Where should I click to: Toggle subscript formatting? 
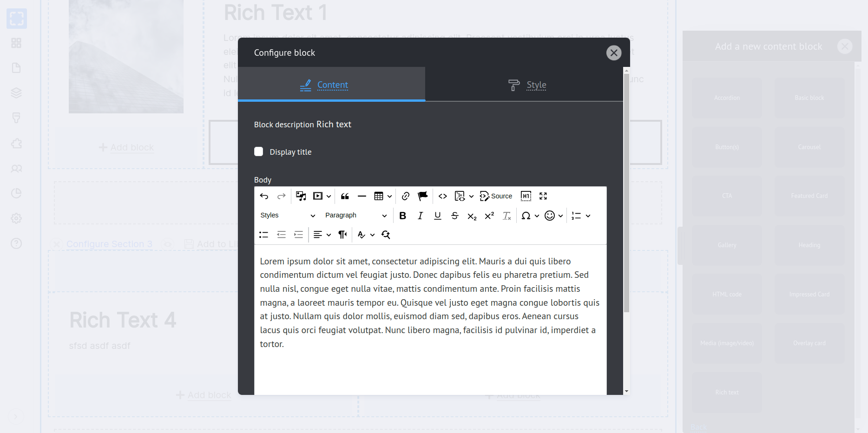[472, 216]
